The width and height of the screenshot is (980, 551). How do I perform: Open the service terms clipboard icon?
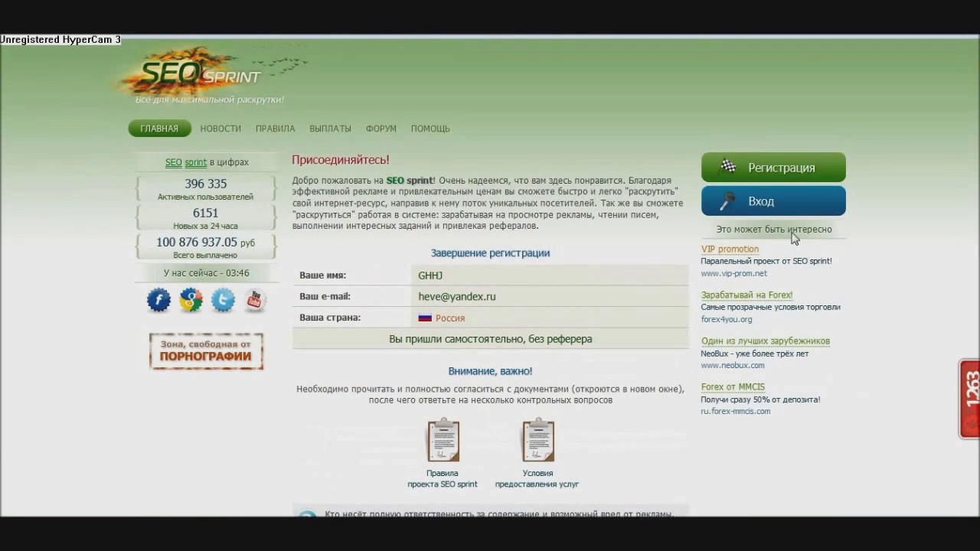(x=537, y=440)
